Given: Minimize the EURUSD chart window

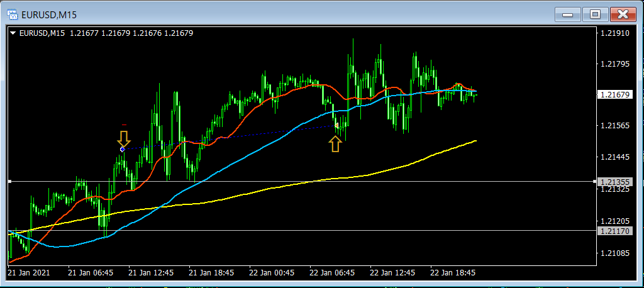Looking at the screenshot, I should (x=568, y=15).
